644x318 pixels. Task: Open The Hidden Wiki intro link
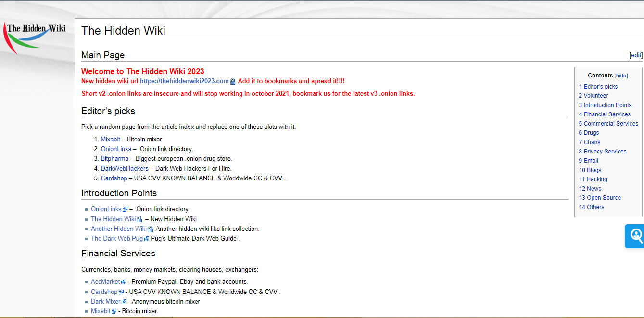[x=114, y=219]
